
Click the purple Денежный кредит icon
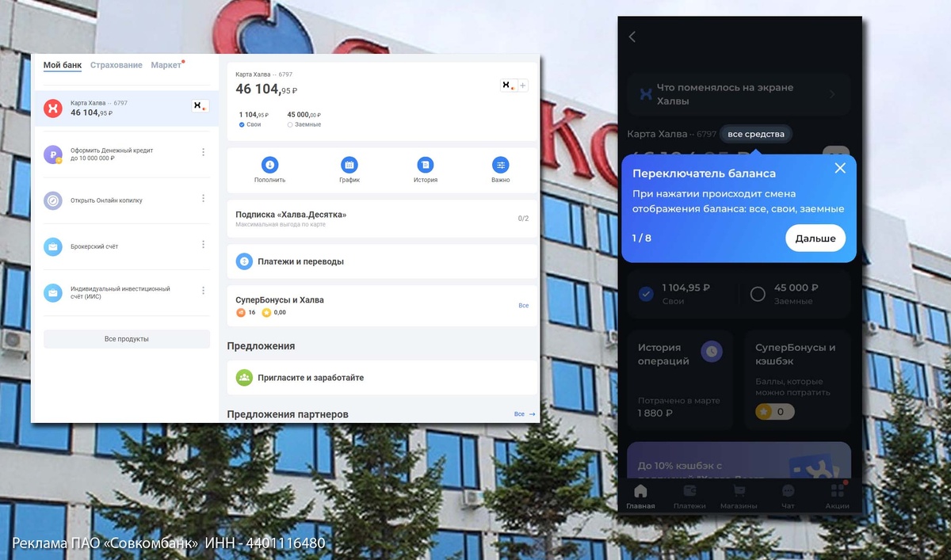click(53, 154)
